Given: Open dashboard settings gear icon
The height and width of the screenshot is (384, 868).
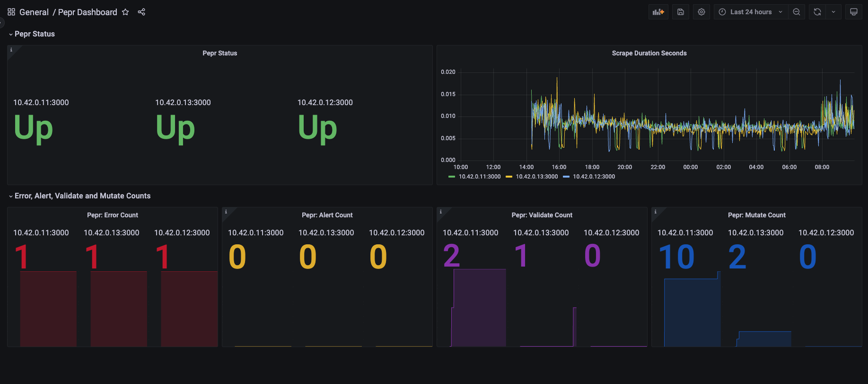Looking at the screenshot, I should click(701, 12).
